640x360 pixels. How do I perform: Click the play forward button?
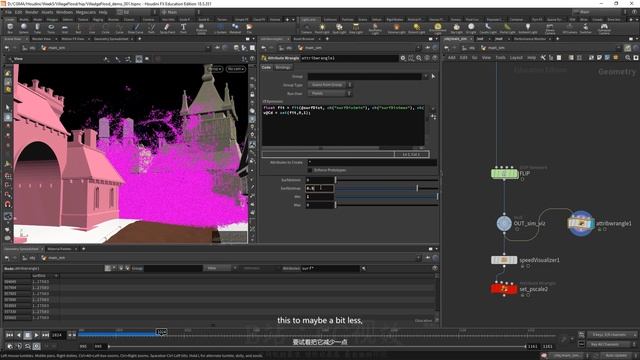(x=36, y=335)
